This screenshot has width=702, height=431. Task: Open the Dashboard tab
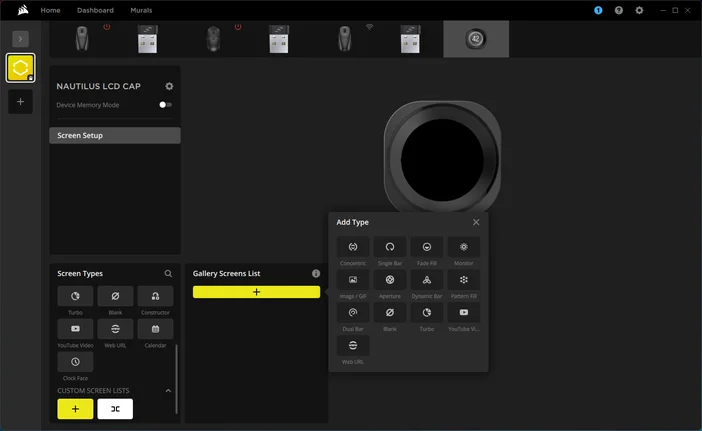[95, 10]
